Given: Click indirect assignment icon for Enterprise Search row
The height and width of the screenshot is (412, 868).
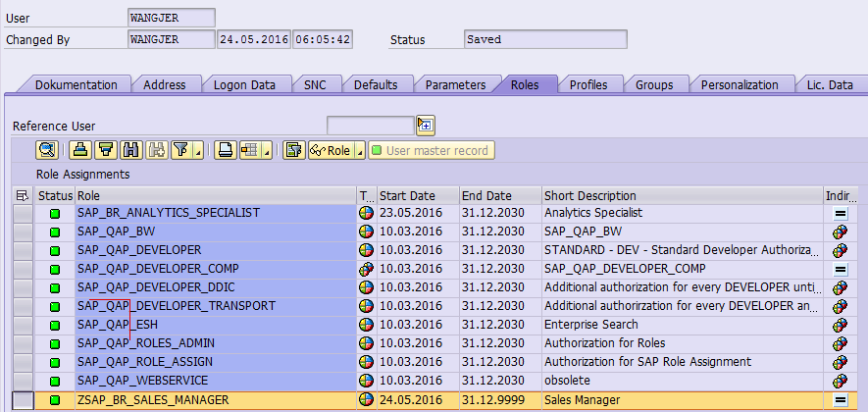Looking at the screenshot, I should (x=840, y=325).
